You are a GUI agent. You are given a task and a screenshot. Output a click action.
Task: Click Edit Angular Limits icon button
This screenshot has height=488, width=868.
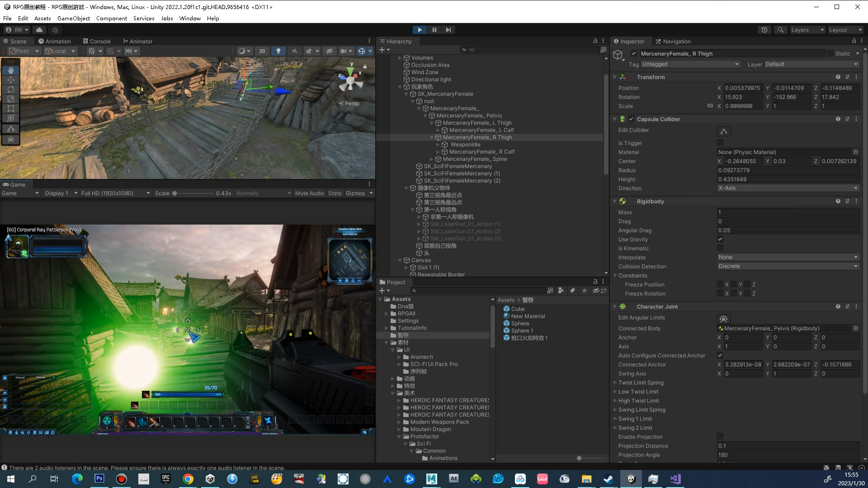tap(723, 319)
